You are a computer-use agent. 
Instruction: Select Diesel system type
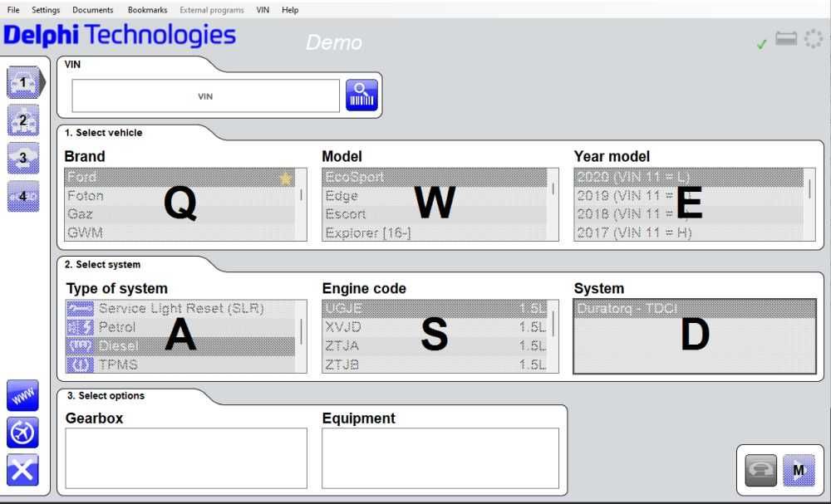pyautogui.click(x=180, y=346)
